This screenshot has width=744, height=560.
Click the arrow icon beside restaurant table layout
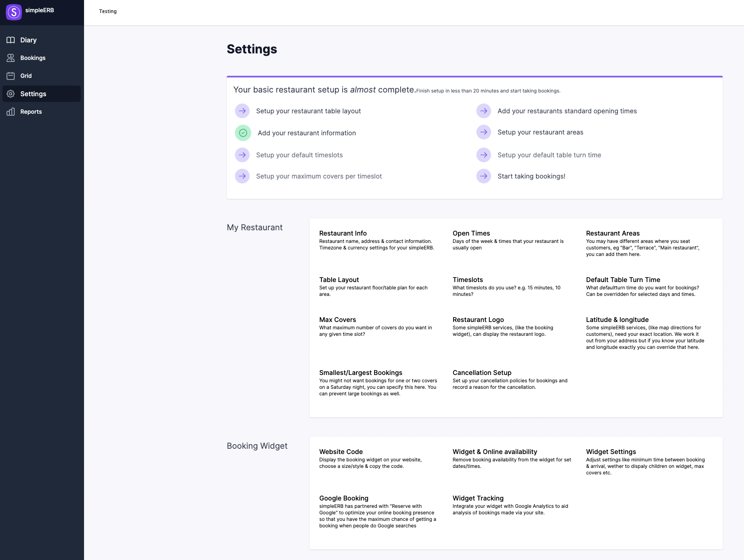[x=242, y=111]
